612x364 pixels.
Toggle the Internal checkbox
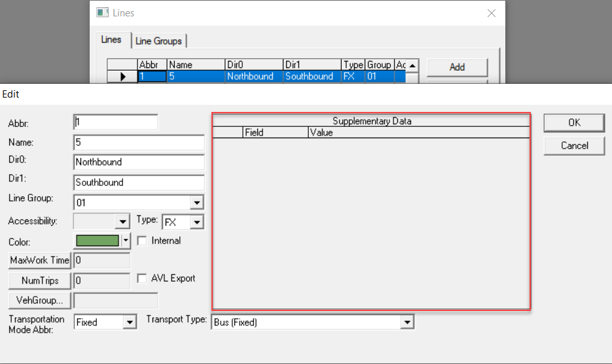point(141,241)
